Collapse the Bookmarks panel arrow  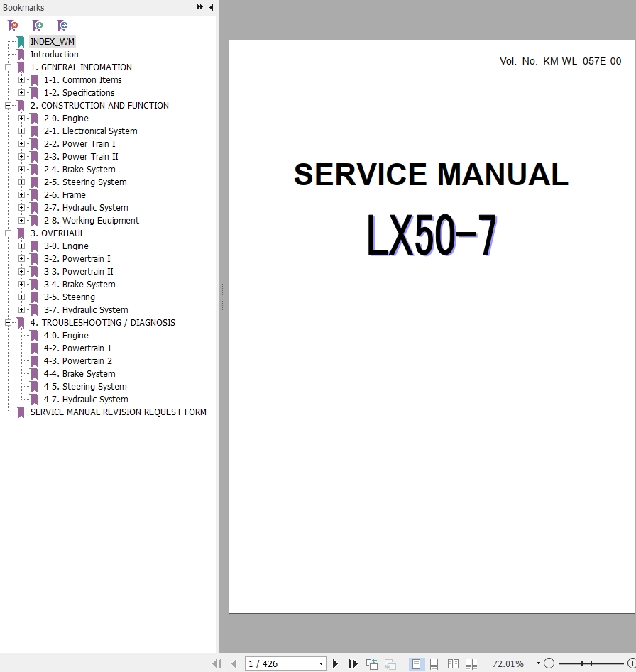(x=212, y=7)
